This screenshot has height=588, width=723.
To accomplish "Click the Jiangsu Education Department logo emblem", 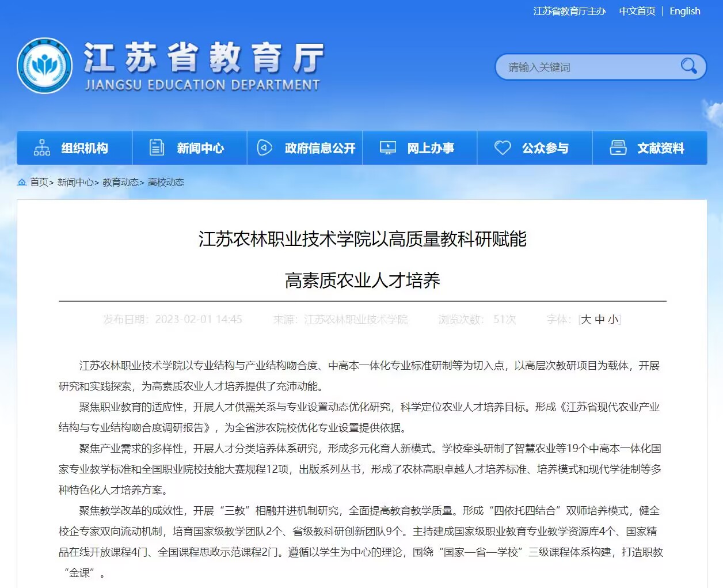I will pyautogui.click(x=45, y=66).
